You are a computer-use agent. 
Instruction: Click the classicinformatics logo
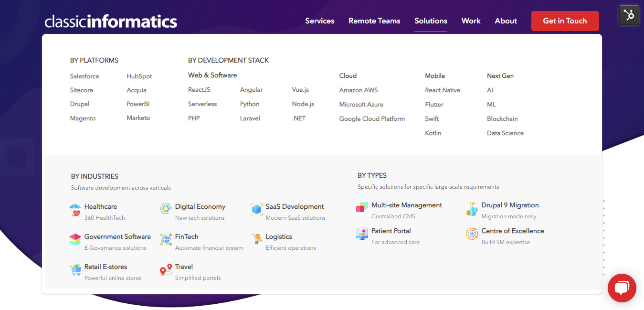(111, 21)
